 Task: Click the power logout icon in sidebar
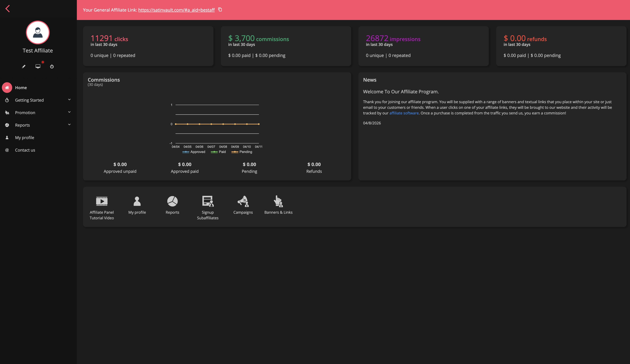pyautogui.click(x=52, y=66)
